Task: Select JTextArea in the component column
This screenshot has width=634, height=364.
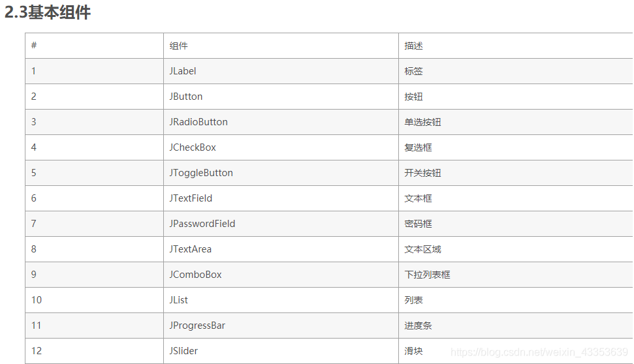Action: pos(191,249)
